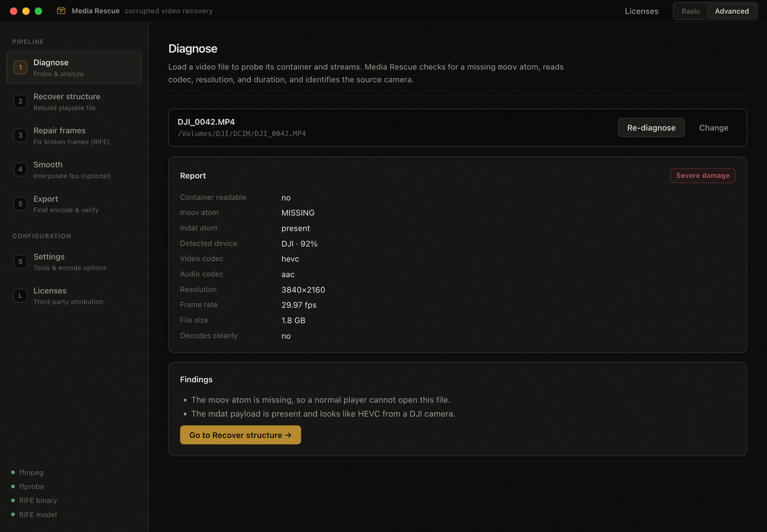This screenshot has height=532, width=767.
Task: Open the Smooth pipeline step
Action: point(74,169)
